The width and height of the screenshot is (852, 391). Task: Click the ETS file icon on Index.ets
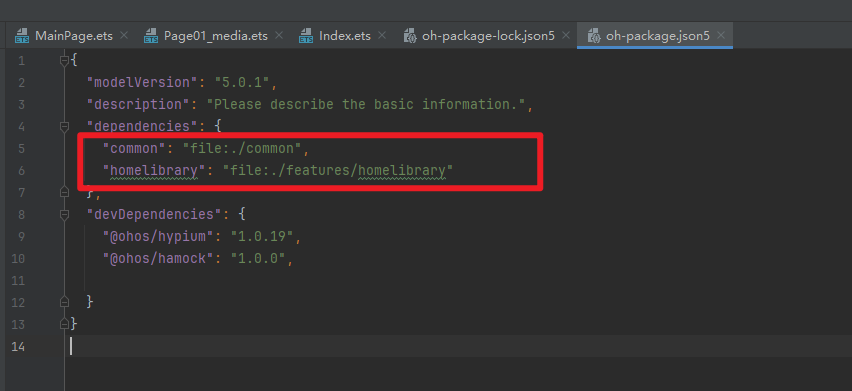pyautogui.click(x=306, y=36)
